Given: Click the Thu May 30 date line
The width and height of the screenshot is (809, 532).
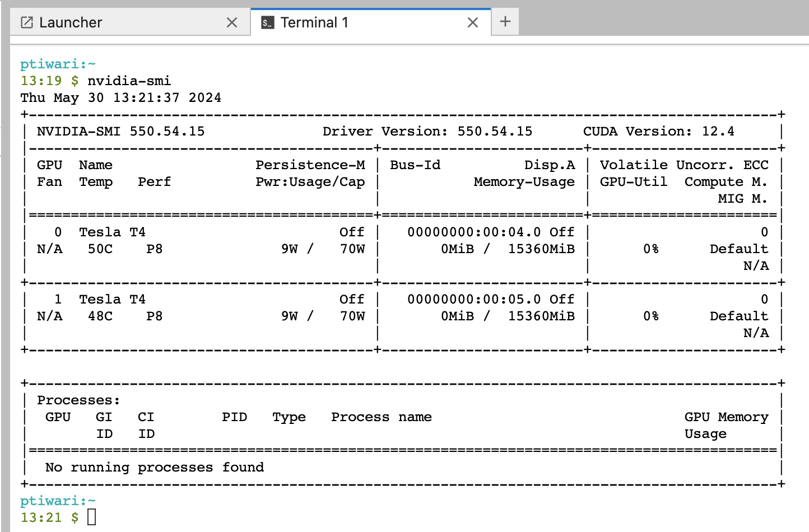Looking at the screenshot, I should 121,97.
